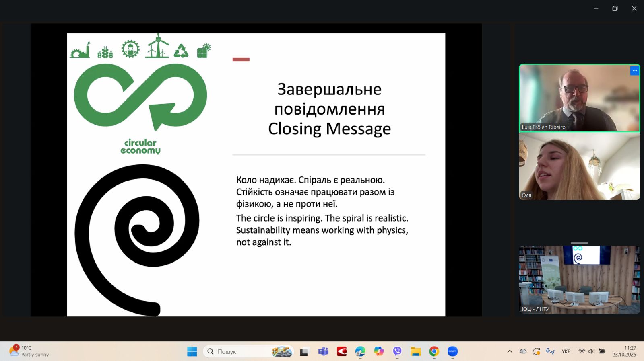Open File Explorer from the taskbar
This screenshot has width=644, height=361.
click(x=415, y=351)
